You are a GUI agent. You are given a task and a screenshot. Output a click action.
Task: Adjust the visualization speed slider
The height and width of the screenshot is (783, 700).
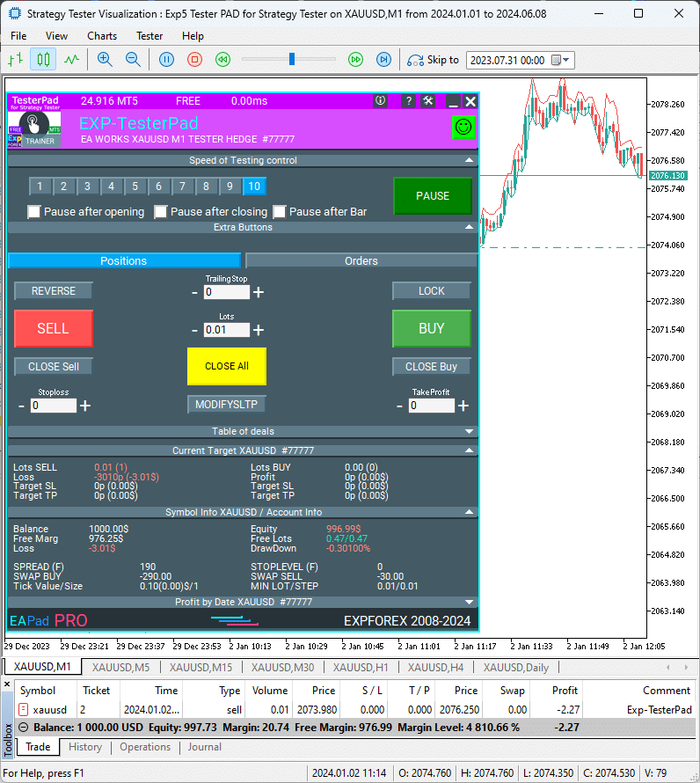(x=292, y=60)
